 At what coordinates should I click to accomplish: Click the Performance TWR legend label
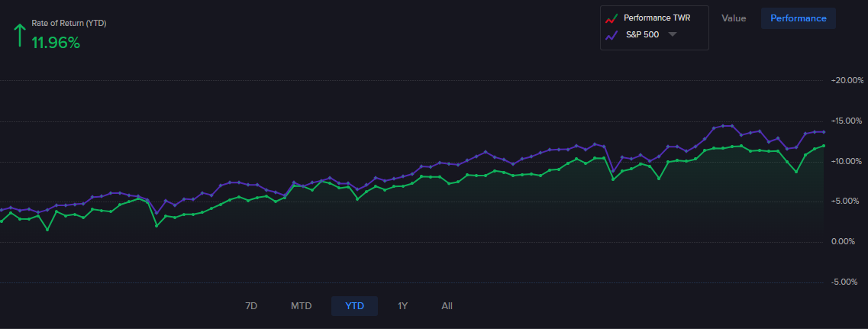coord(657,18)
